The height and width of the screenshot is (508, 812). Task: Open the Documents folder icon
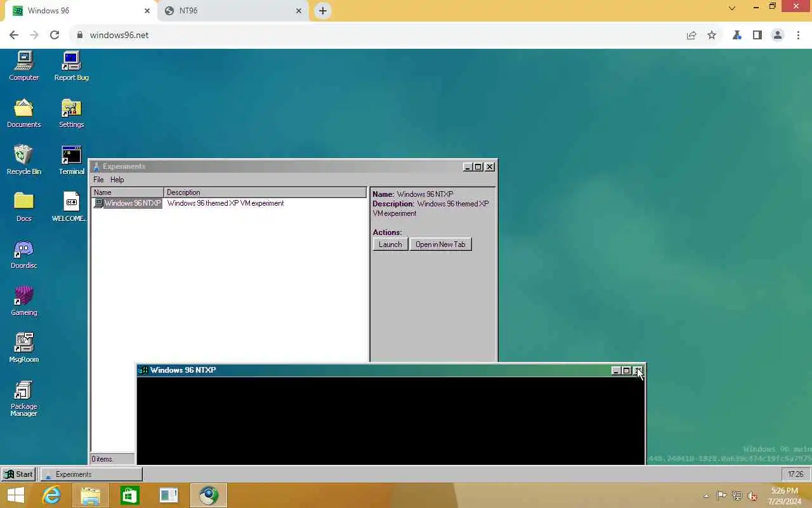23,113
